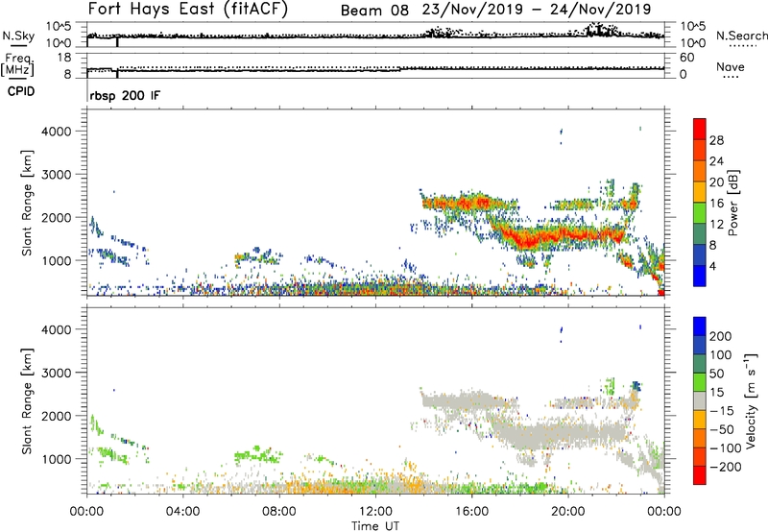Click the leftmost "00:00" time tick label
The width and height of the screenshot is (768, 532).
tap(86, 512)
